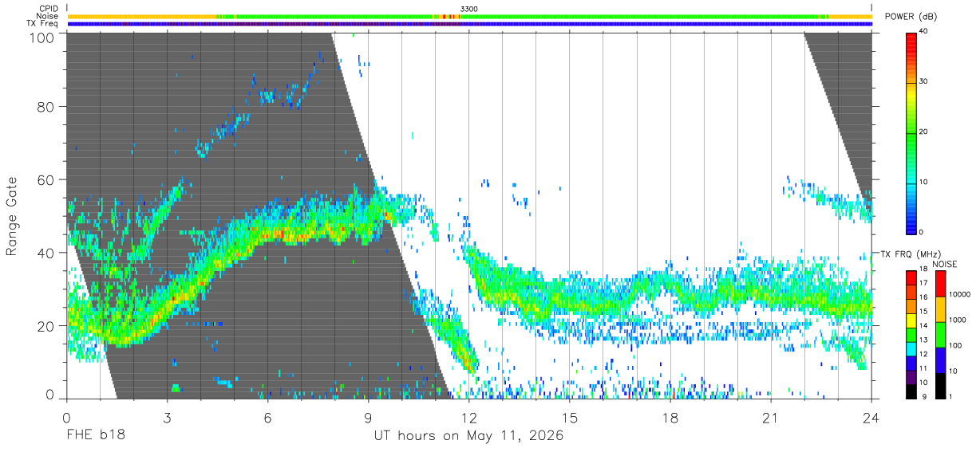Click the 60 tick on Range Gate axis
This screenshot has width=980, height=452.
[x=45, y=179]
